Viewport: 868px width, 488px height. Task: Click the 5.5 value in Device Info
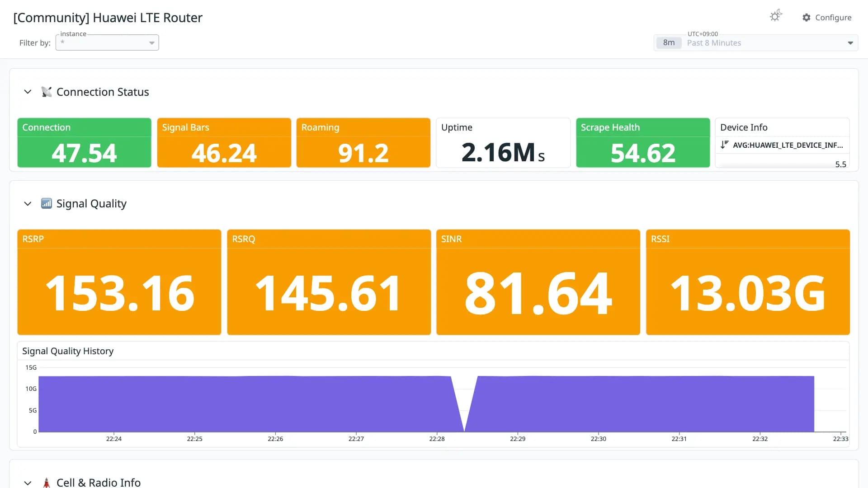pyautogui.click(x=840, y=164)
